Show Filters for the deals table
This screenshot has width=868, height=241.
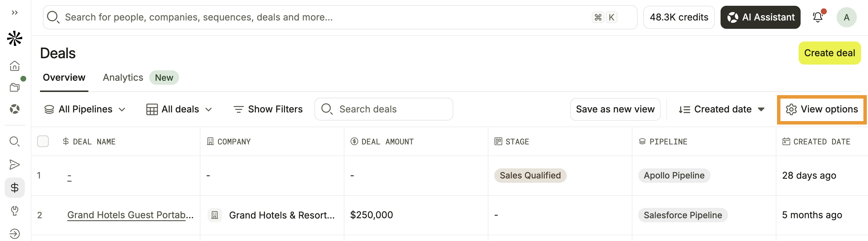click(x=268, y=109)
